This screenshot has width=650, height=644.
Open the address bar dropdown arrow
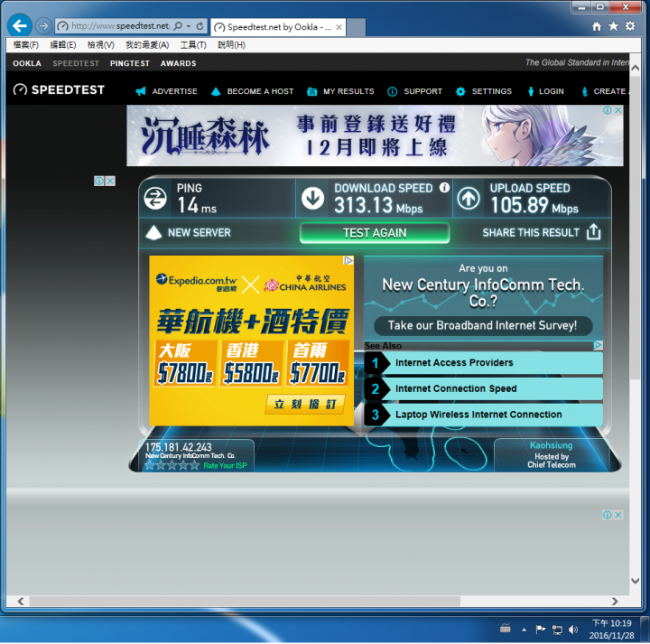[x=189, y=26]
